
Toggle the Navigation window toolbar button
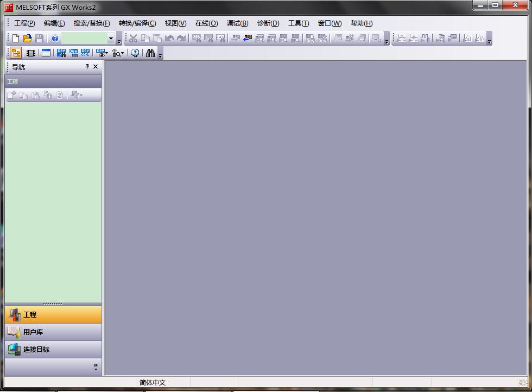point(16,53)
